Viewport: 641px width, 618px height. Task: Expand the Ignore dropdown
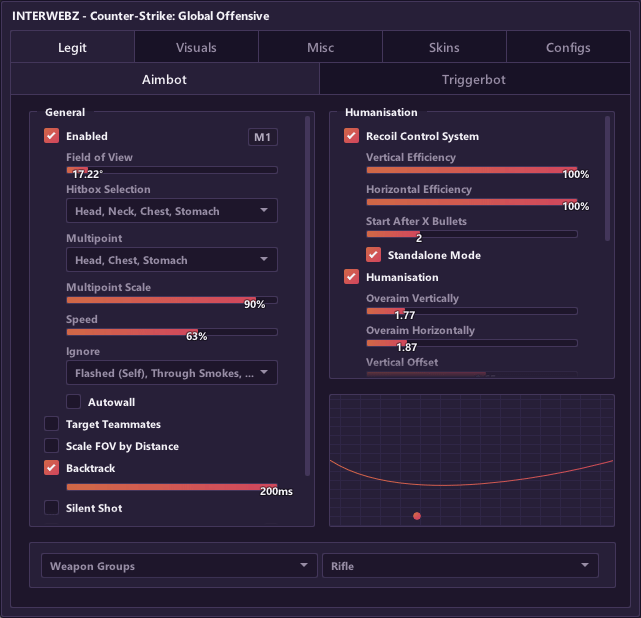click(x=172, y=373)
